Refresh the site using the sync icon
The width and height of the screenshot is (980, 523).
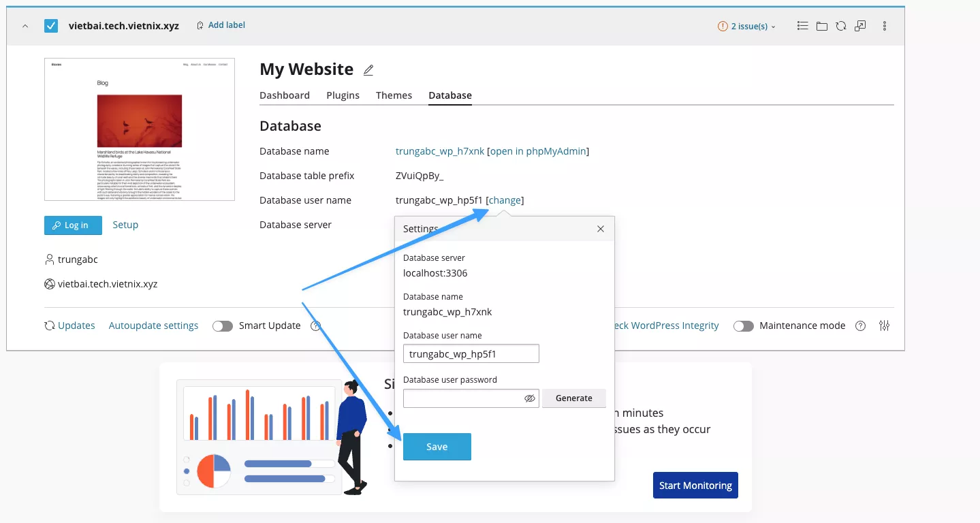click(840, 25)
